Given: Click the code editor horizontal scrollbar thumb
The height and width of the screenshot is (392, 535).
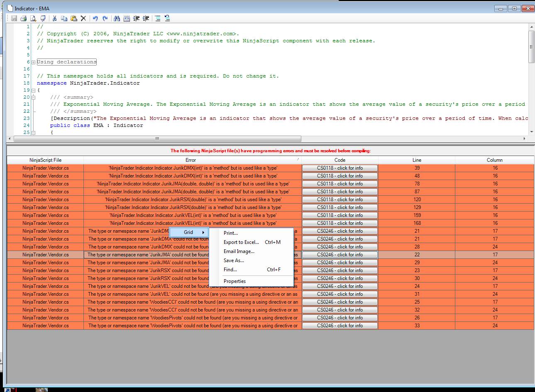Looking at the screenshot, I should (157, 139).
